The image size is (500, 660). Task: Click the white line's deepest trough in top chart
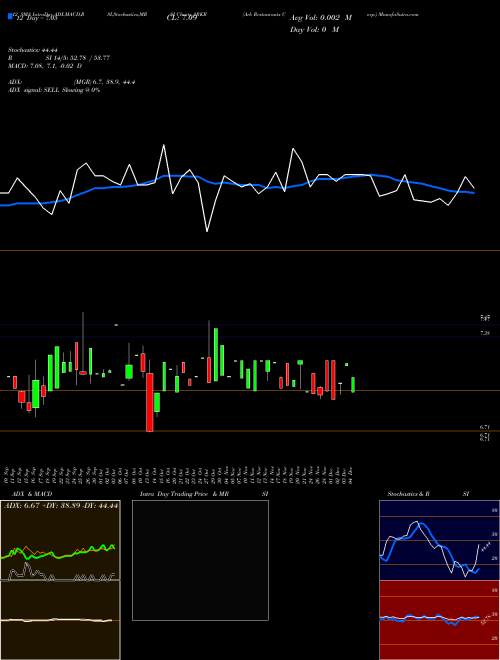207,231
